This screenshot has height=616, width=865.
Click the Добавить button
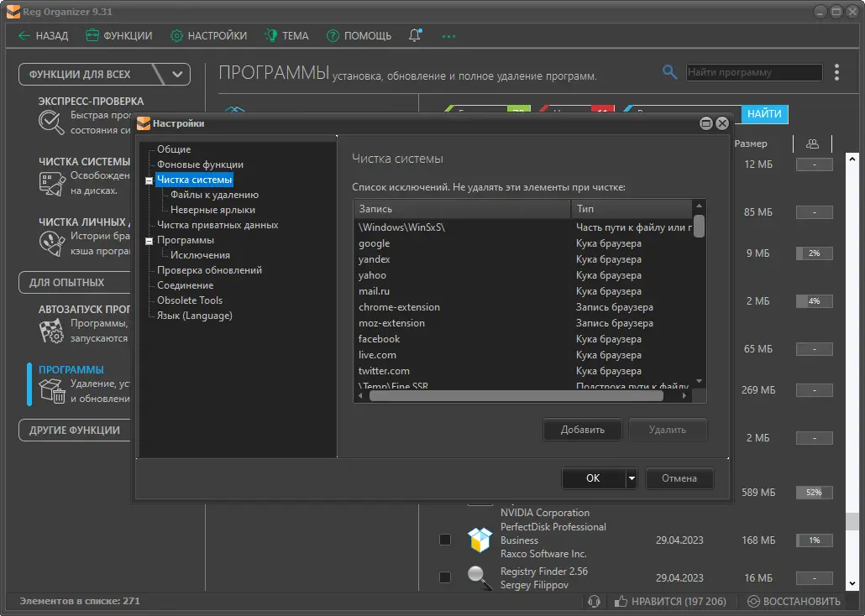[x=583, y=430]
